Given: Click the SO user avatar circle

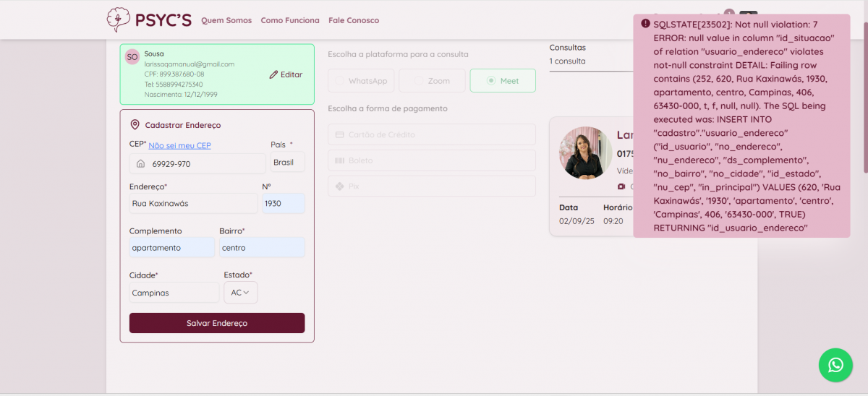Looking at the screenshot, I should [132, 57].
